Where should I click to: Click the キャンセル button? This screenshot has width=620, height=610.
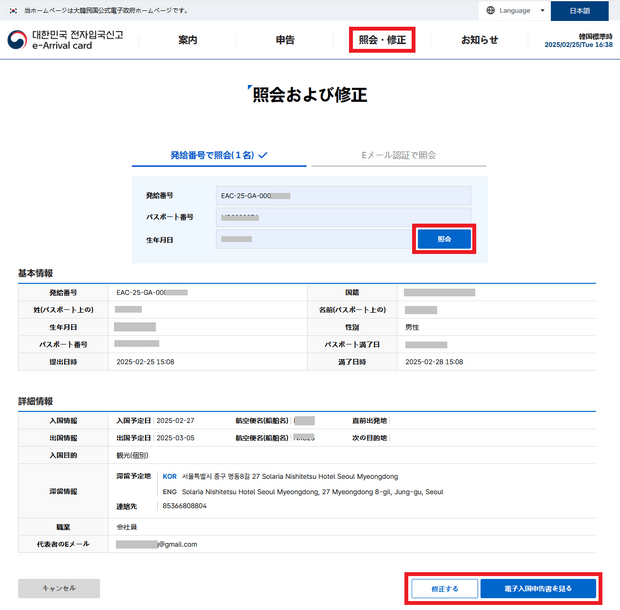tap(59, 588)
